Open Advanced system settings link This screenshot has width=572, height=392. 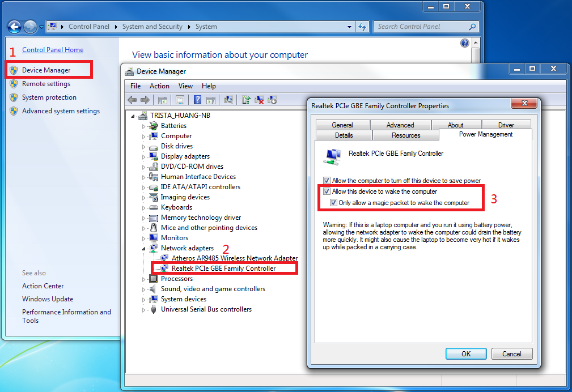pyautogui.click(x=61, y=111)
